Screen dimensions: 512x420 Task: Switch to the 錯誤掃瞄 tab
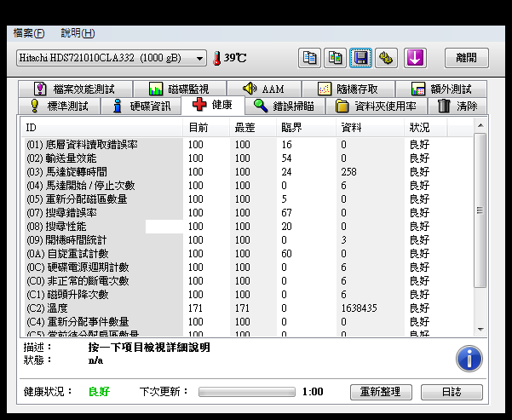point(285,106)
